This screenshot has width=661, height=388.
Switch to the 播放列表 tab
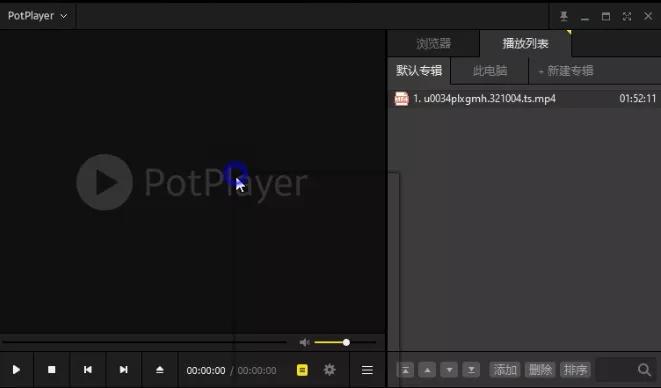(x=525, y=43)
